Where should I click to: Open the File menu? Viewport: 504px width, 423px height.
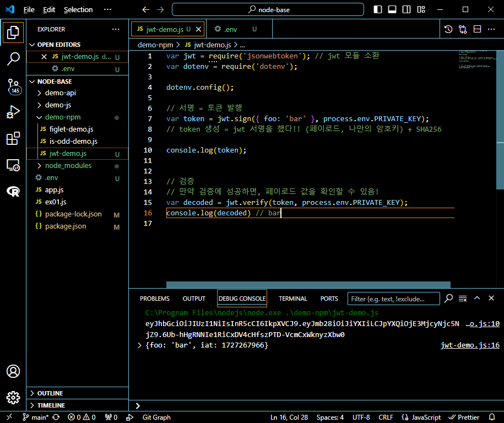point(29,10)
